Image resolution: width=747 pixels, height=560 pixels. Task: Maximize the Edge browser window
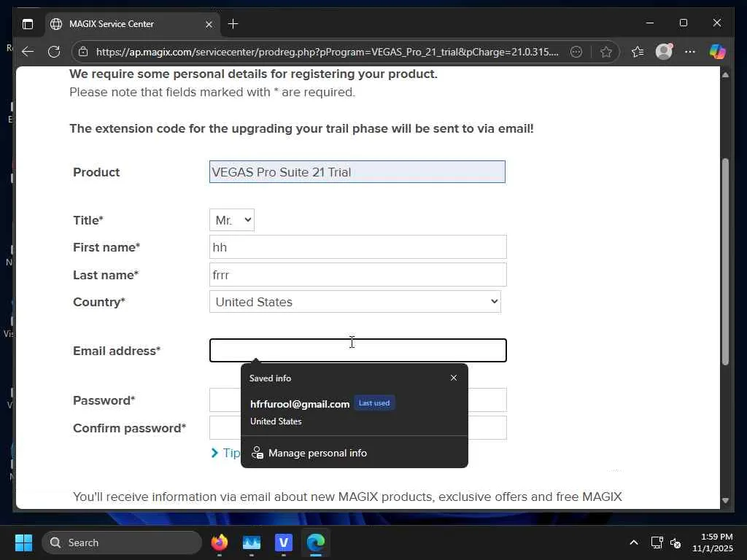click(x=683, y=23)
